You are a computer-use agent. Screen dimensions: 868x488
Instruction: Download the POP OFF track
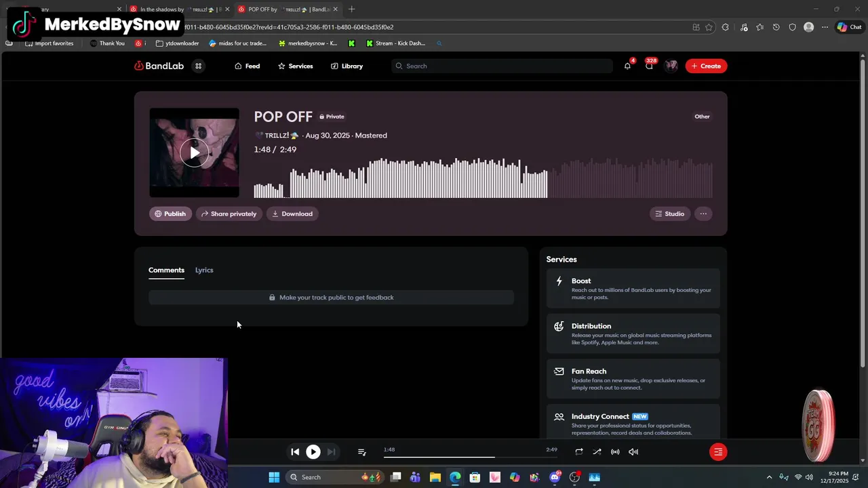point(292,213)
